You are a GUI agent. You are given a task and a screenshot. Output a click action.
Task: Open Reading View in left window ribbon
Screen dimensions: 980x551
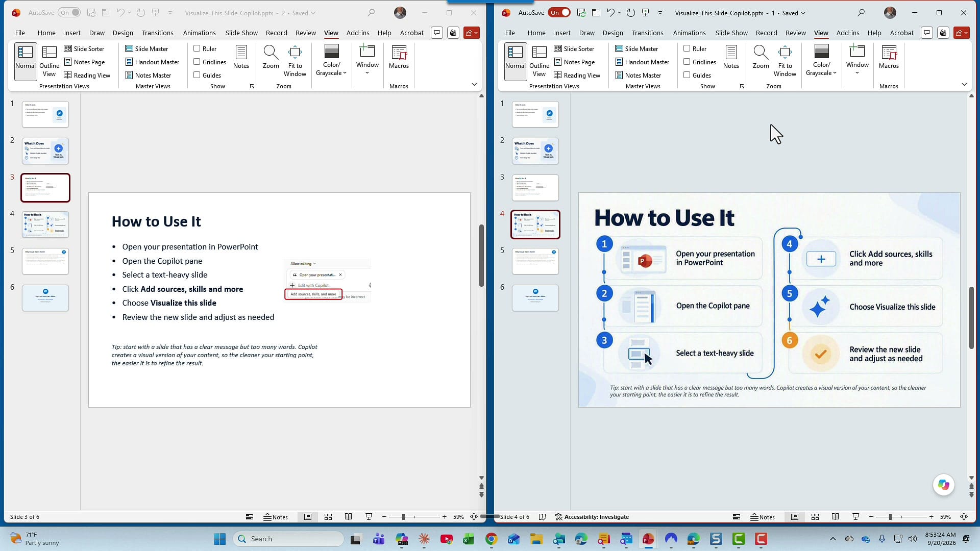coord(87,75)
